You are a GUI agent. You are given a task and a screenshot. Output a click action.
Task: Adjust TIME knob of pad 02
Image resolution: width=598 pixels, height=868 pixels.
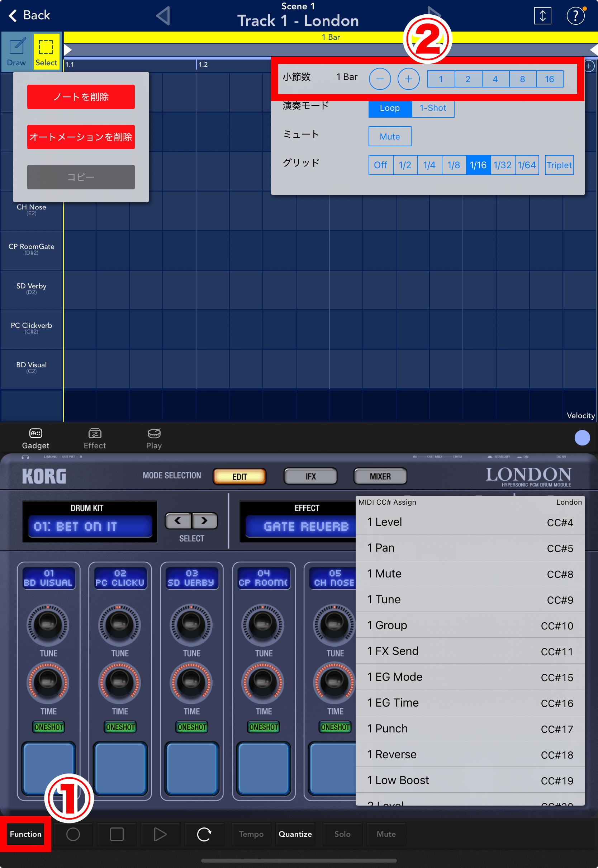click(119, 683)
